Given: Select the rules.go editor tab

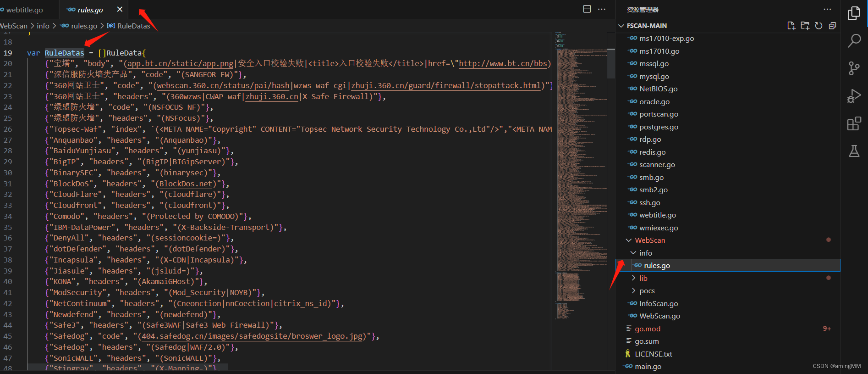Looking at the screenshot, I should pyautogui.click(x=90, y=10).
